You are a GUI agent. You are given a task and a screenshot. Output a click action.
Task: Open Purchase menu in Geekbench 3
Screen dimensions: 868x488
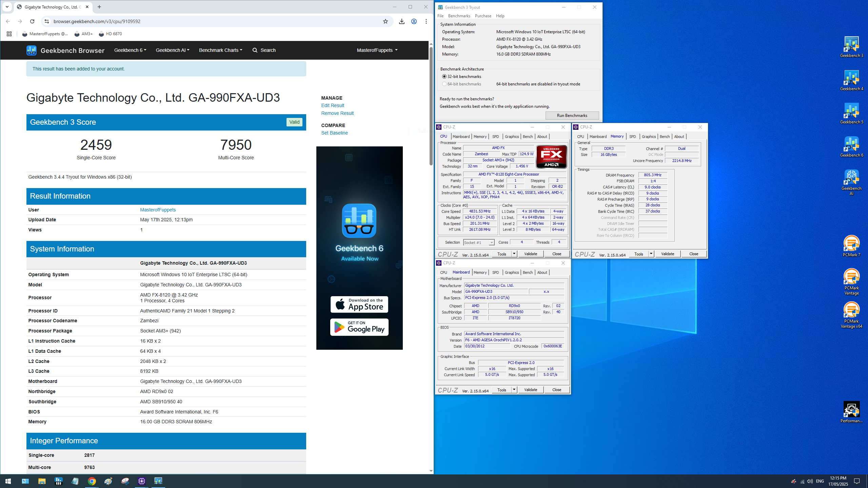pos(483,16)
